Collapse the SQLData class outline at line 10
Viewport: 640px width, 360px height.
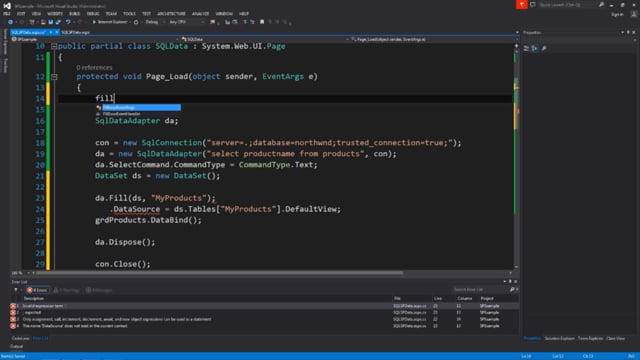[54, 47]
